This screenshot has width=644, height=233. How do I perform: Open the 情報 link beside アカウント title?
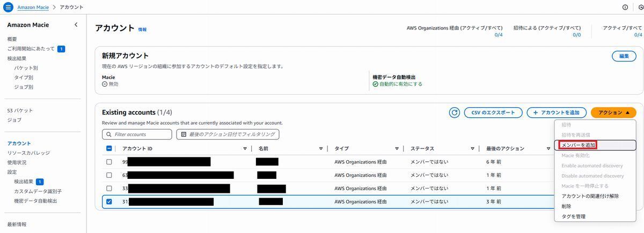142,29
